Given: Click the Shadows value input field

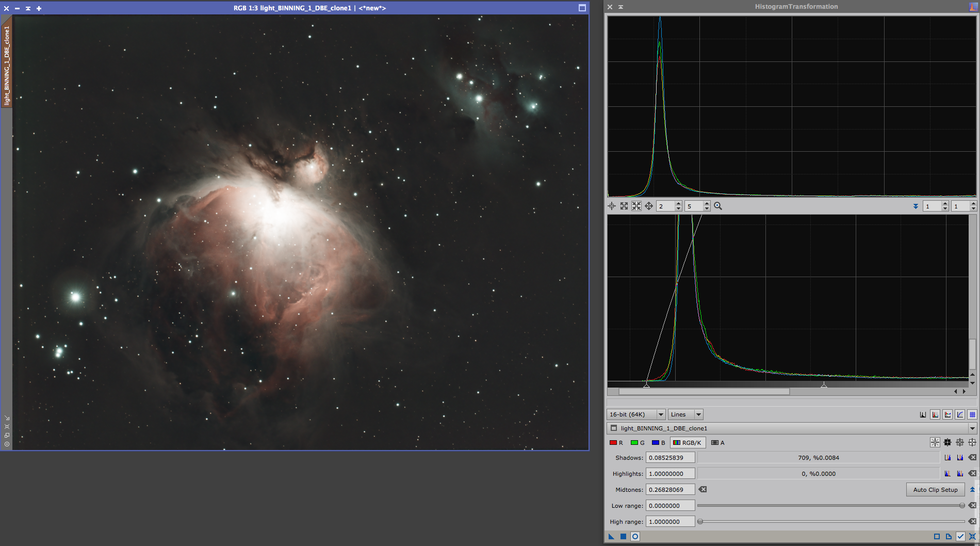Looking at the screenshot, I should [x=670, y=458].
